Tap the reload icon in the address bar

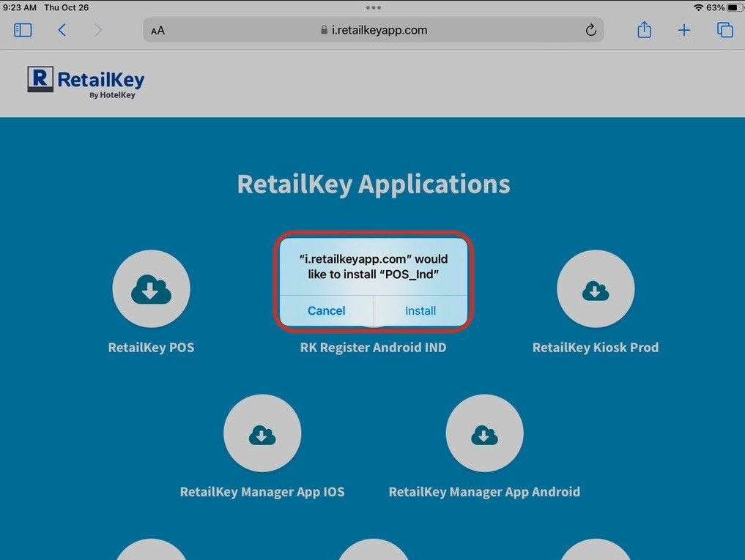[590, 30]
